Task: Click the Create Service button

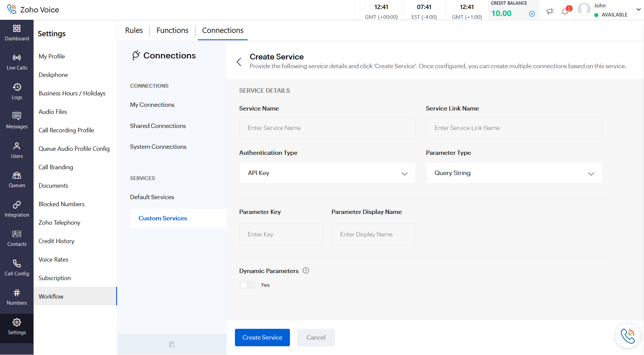Action: [x=262, y=338]
